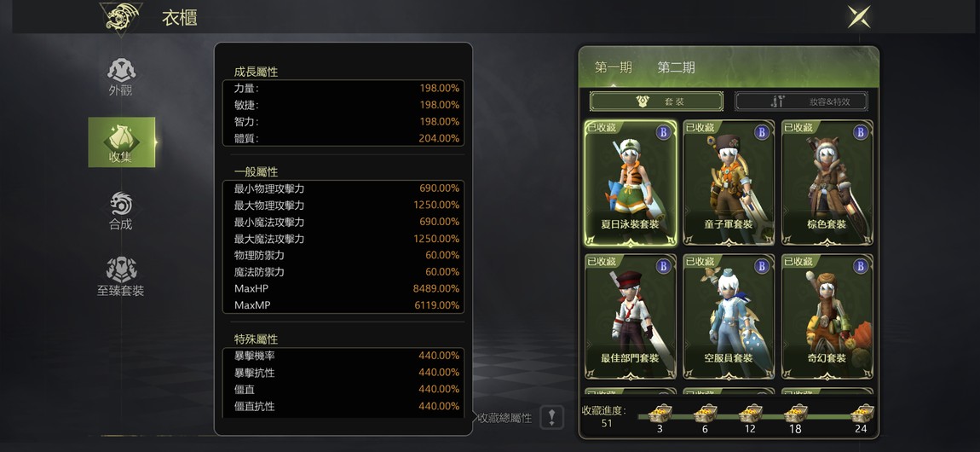Select the 童子軍套裝 outfit card
980x452 pixels.
click(728, 183)
